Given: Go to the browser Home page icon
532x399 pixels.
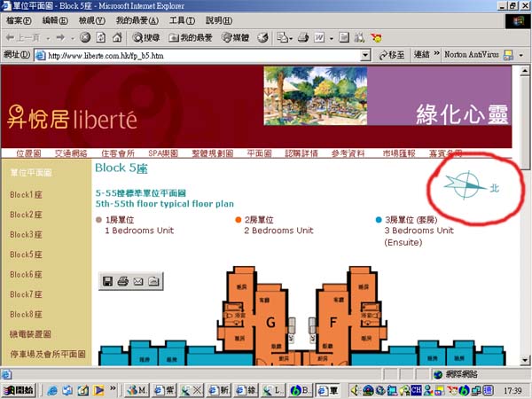Looking at the screenshot, I should 117,37.
